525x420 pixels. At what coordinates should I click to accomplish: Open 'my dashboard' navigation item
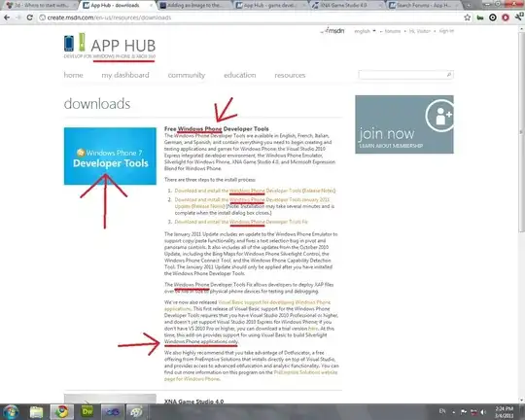(x=125, y=75)
